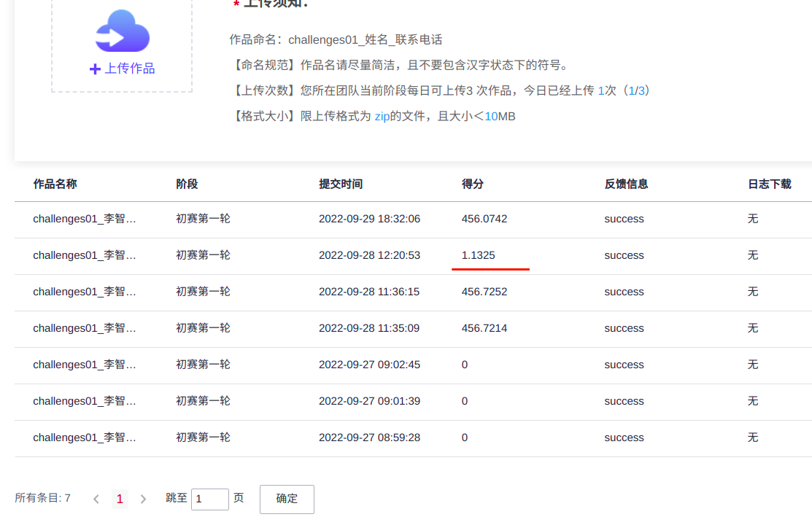Click score 456.7214 in table
The image size is (812, 525).
tap(484, 328)
